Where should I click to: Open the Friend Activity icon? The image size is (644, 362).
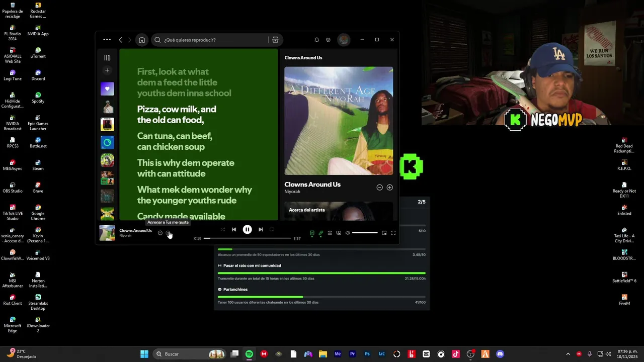pyautogui.click(x=328, y=40)
